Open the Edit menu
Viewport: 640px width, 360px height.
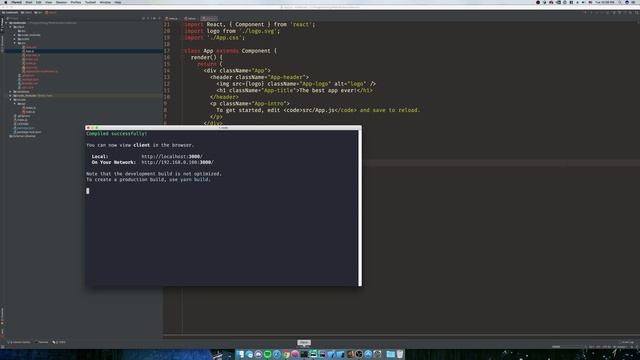[x=38, y=2]
